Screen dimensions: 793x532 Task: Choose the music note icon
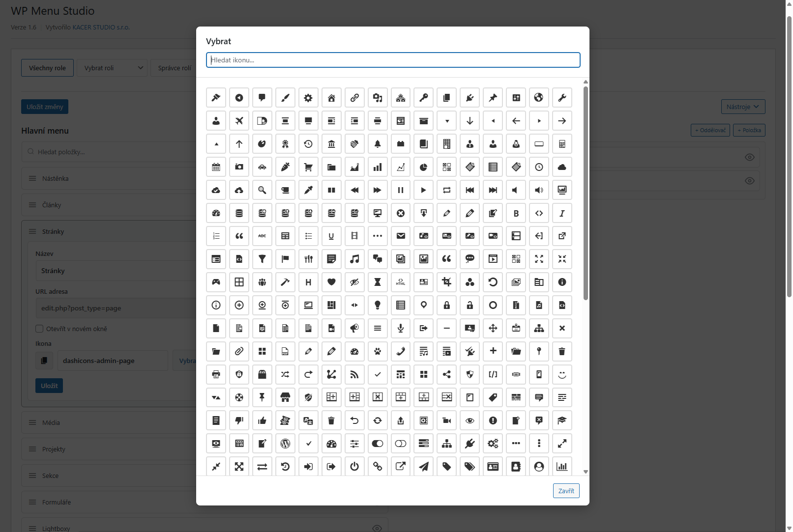coord(354,259)
